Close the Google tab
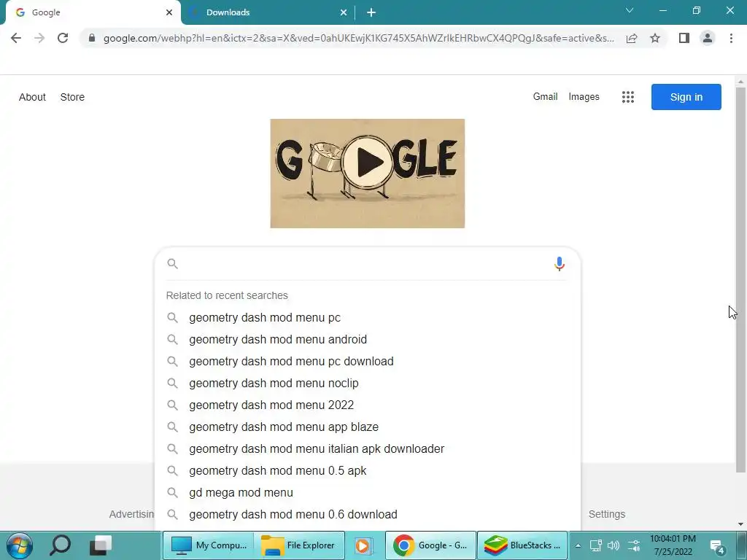 coord(169,12)
